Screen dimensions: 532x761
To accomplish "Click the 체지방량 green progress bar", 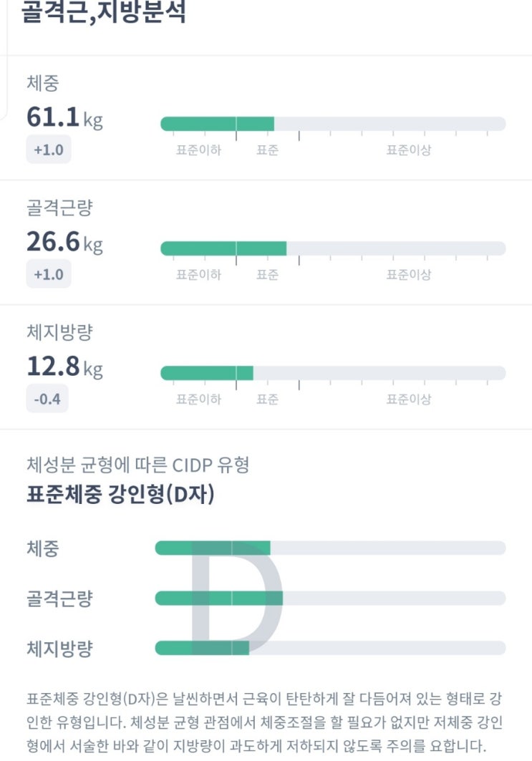I will tap(207, 373).
